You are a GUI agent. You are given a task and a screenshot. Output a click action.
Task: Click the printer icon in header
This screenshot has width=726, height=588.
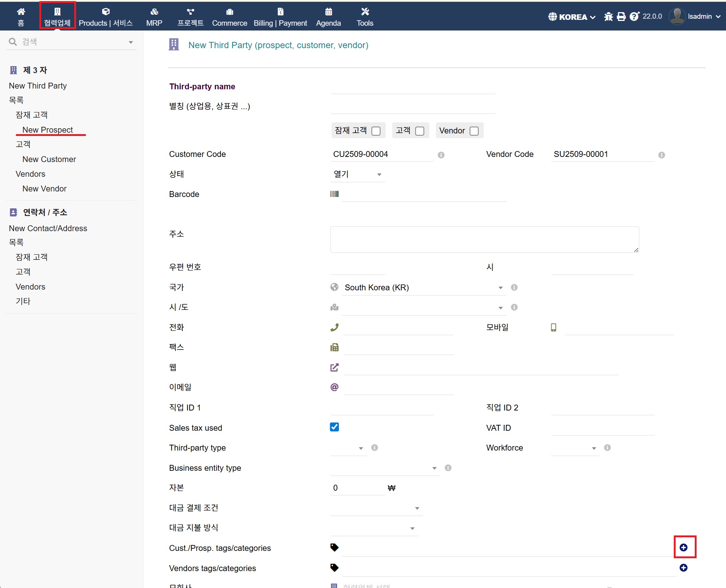pyautogui.click(x=621, y=17)
